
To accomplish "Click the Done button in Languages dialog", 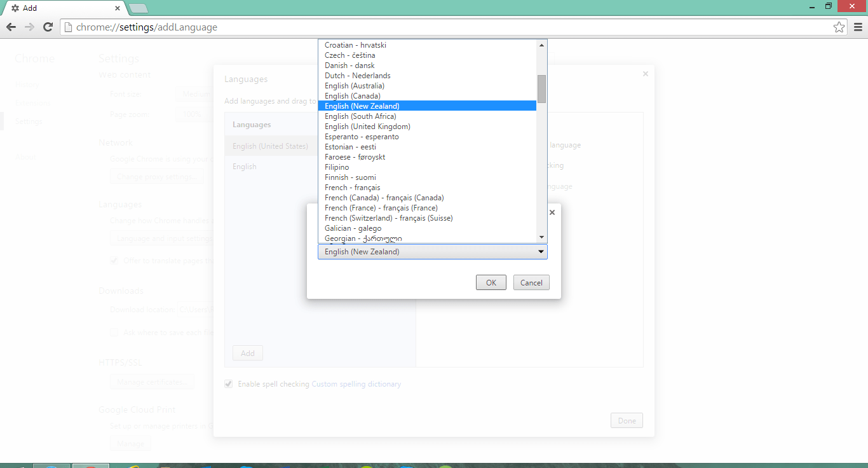I will 627,420.
